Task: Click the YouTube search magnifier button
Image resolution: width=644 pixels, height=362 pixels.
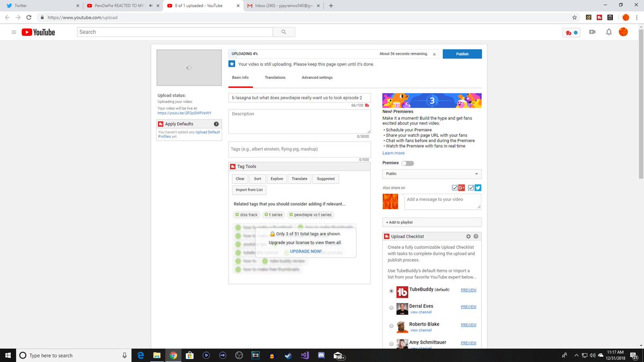Action: pyautogui.click(x=283, y=32)
